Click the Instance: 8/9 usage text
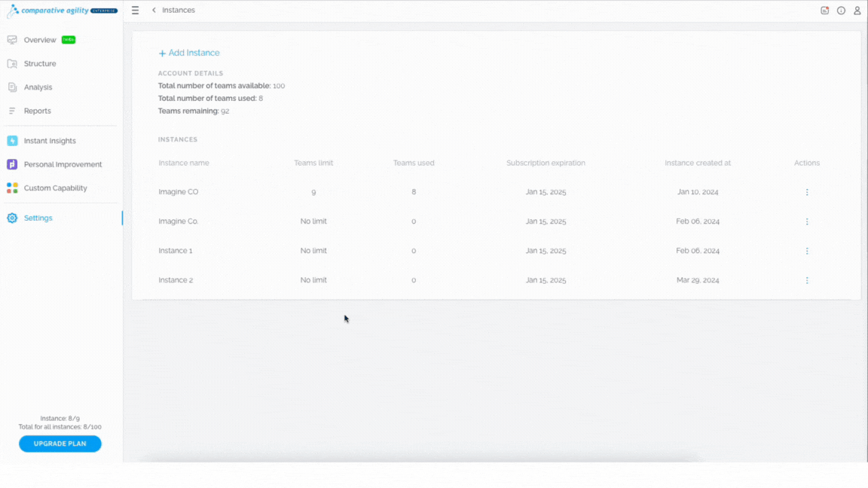The height and width of the screenshot is (488, 868). 60,419
